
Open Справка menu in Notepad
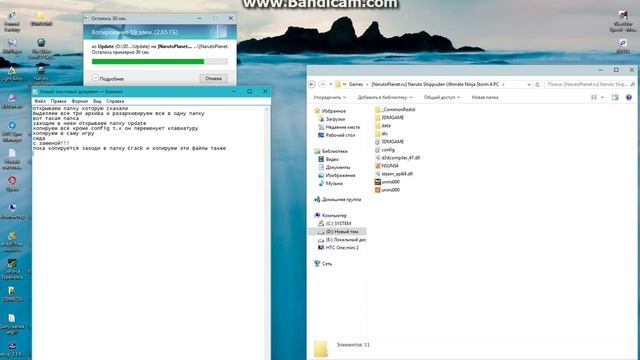point(115,101)
